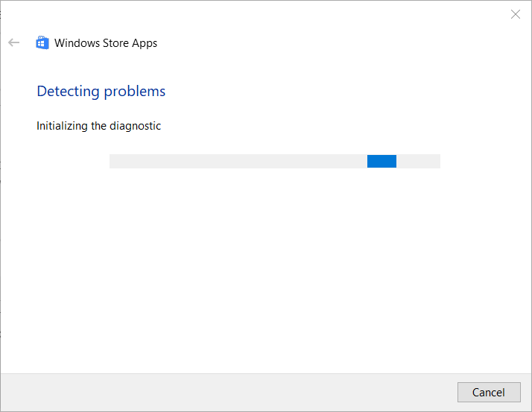
Task: Click the word "Initializing" in the status line
Action: [x=62, y=126]
